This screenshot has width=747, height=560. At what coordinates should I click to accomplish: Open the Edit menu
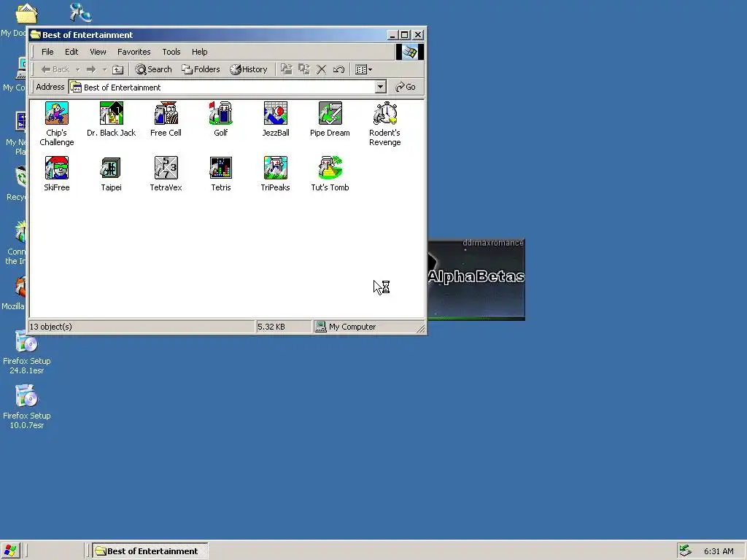71,52
